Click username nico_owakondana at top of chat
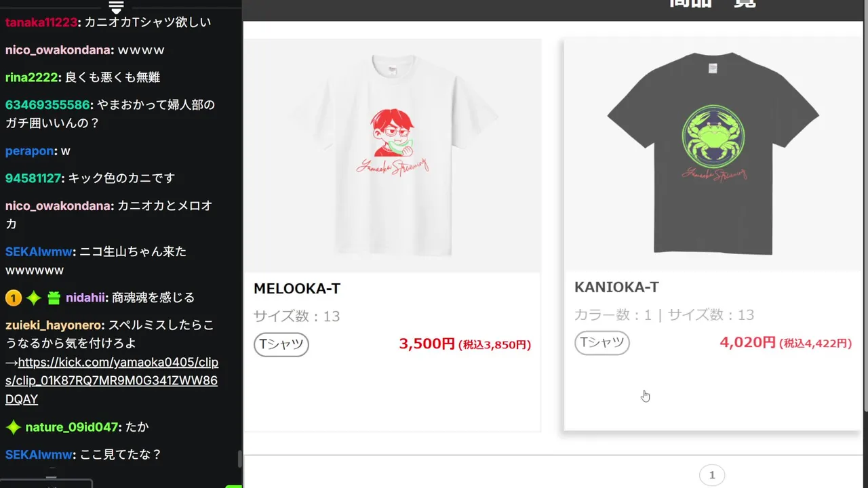The width and height of the screenshot is (868, 488). tap(59, 50)
